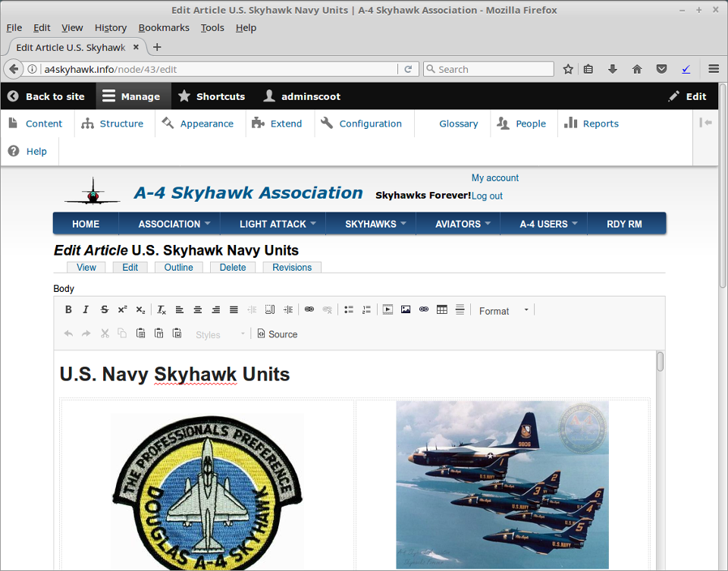Open the Firefox hamburger menu
Viewport: 728px width, 571px height.
coord(714,69)
